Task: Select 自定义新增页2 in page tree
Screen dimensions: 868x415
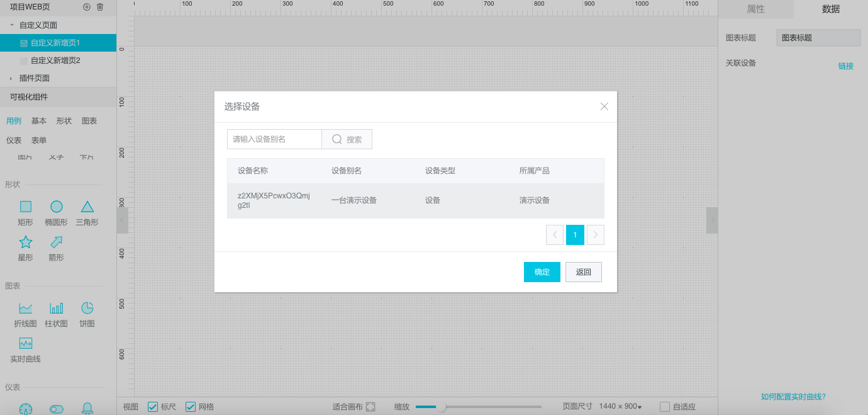Action: tap(58, 60)
